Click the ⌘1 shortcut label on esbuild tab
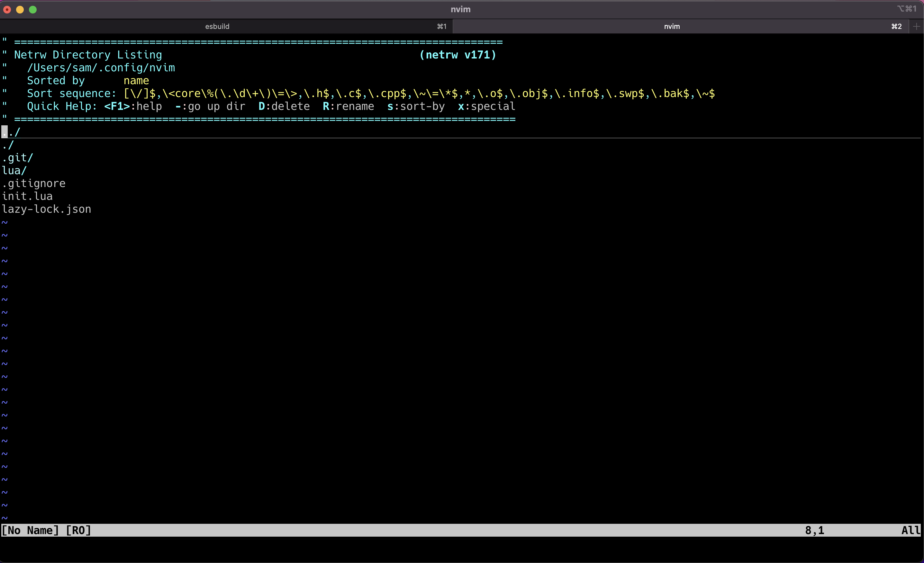 coord(442,26)
